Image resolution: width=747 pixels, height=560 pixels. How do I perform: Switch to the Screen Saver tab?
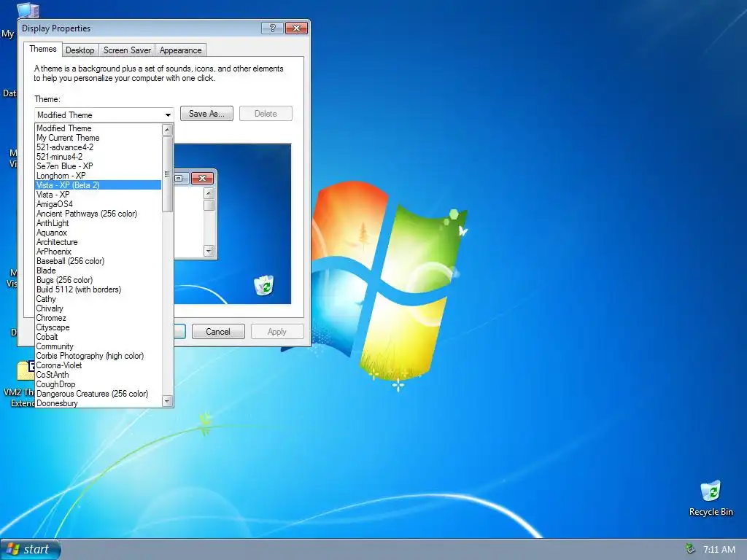click(127, 50)
